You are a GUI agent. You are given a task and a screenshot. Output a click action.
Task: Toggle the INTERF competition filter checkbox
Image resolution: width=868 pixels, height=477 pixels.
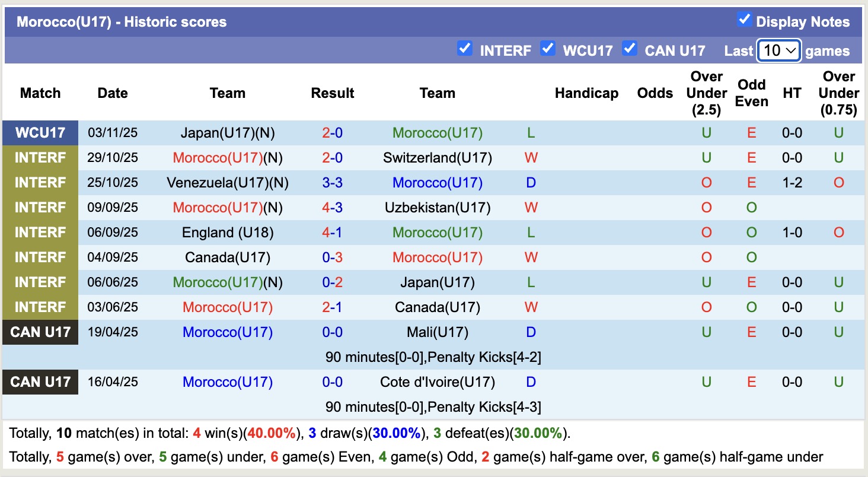click(465, 48)
